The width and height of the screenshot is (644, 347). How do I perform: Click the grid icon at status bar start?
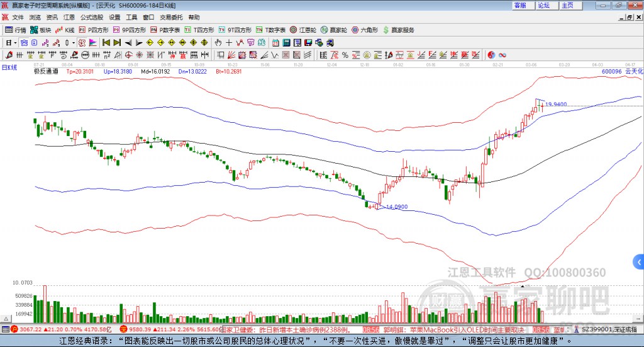(x=5, y=329)
